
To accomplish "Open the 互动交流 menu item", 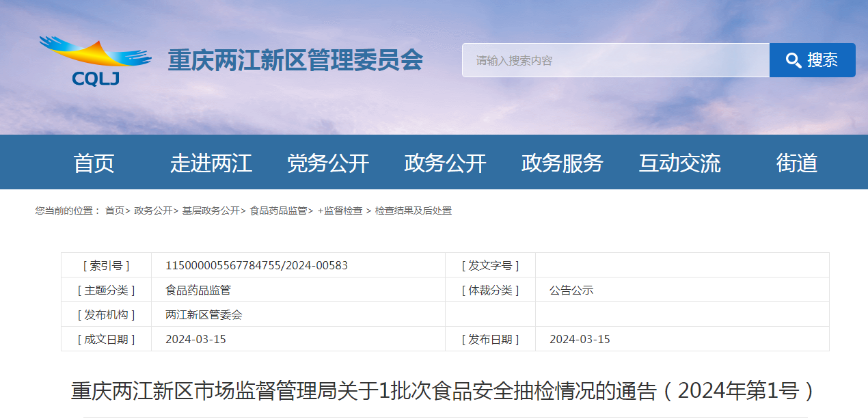I will point(679,163).
